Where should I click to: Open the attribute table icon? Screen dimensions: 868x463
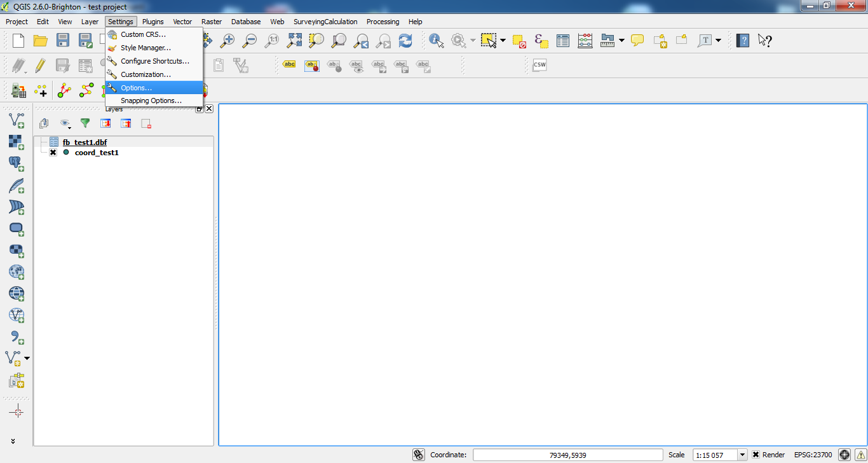point(563,41)
